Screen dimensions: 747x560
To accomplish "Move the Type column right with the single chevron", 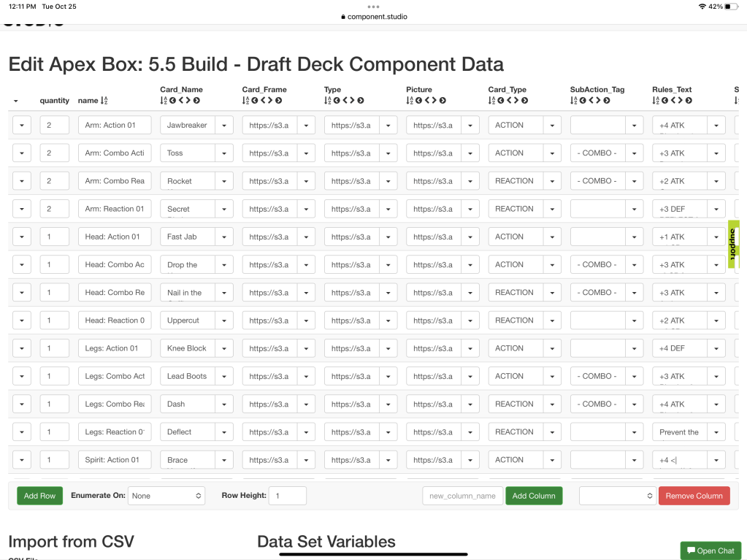I will click(x=352, y=101).
